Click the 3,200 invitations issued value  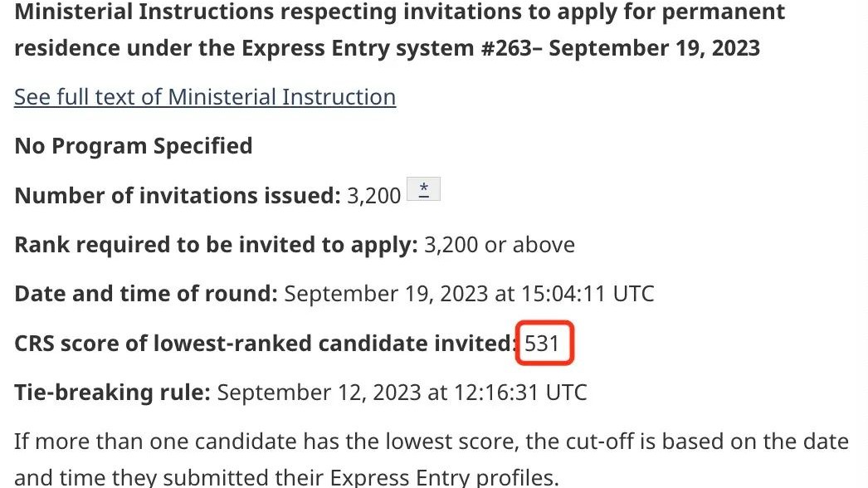click(x=373, y=196)
